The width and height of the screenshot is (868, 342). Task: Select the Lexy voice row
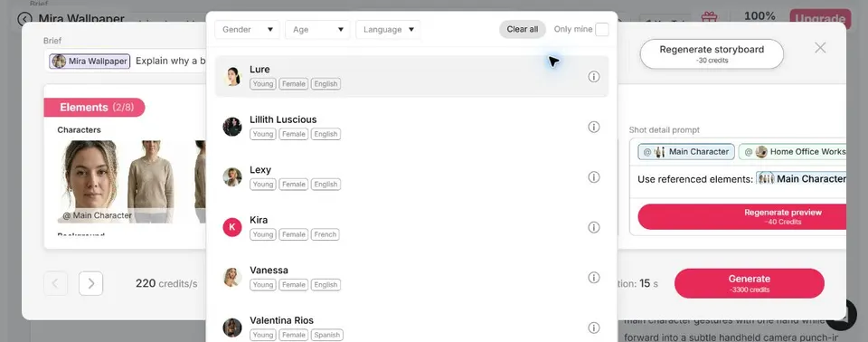coord(411,176)
